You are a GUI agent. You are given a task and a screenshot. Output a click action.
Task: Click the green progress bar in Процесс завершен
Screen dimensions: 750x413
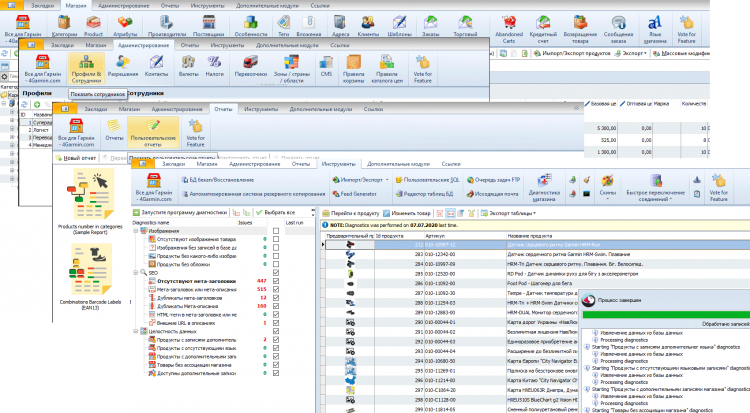tap(666, 314)
